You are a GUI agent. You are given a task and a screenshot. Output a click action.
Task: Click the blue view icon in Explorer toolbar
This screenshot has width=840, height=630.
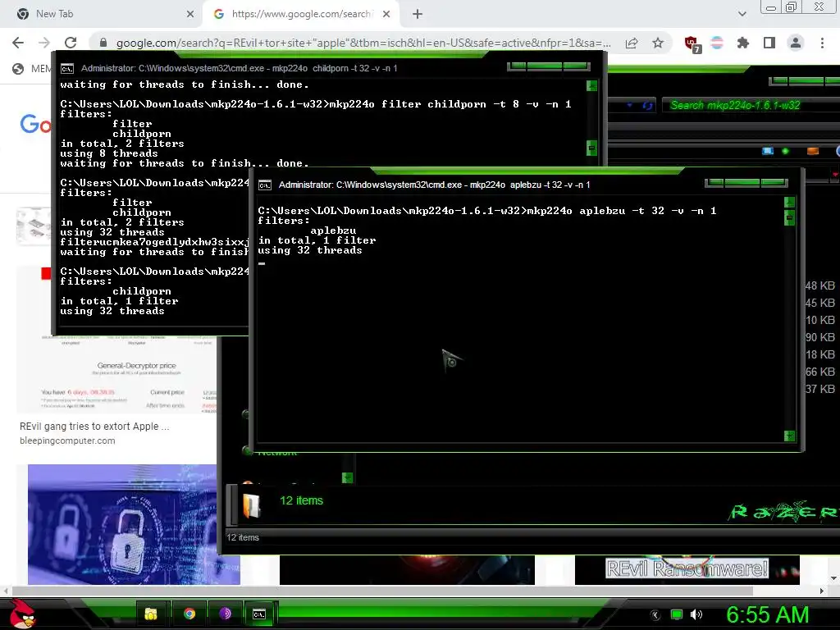768,151
